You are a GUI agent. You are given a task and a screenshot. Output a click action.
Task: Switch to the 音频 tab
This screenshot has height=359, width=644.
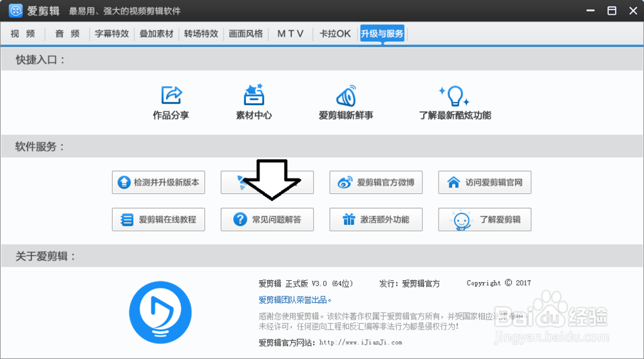coord(68,34)
